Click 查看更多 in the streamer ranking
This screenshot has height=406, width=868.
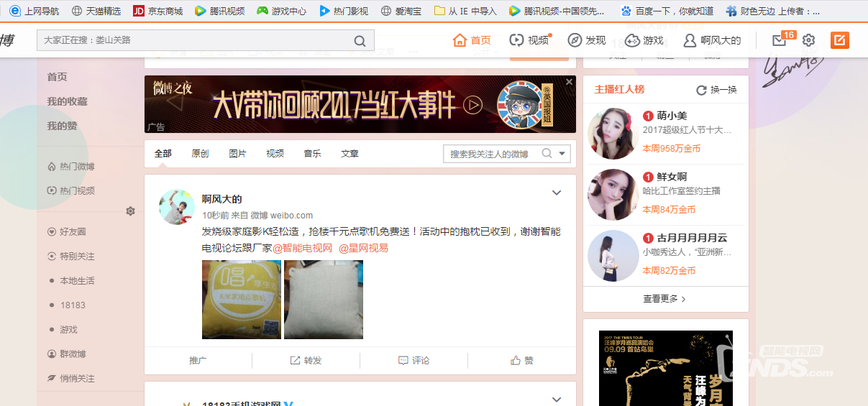[x=664, y=299]
